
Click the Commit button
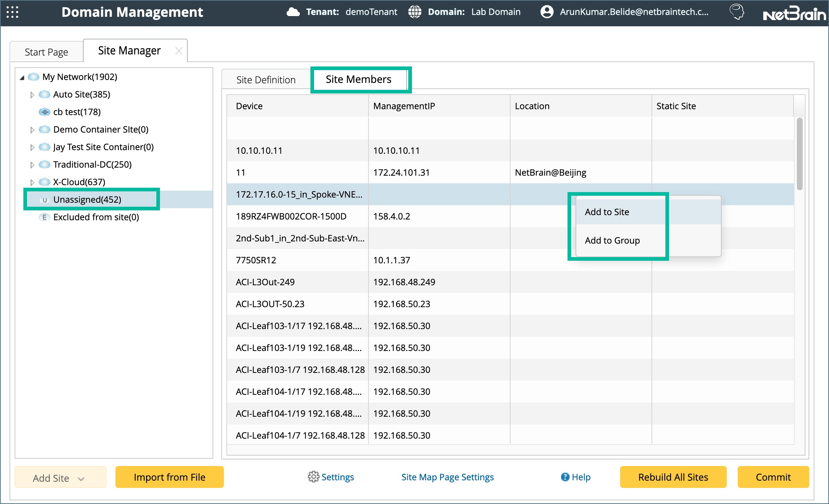(x=773, y=477)
